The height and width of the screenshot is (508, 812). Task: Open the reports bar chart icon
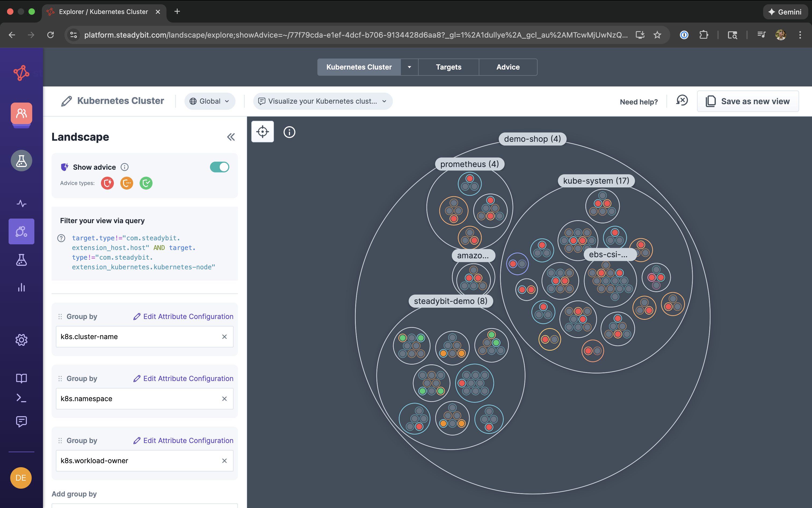(21, 288)
